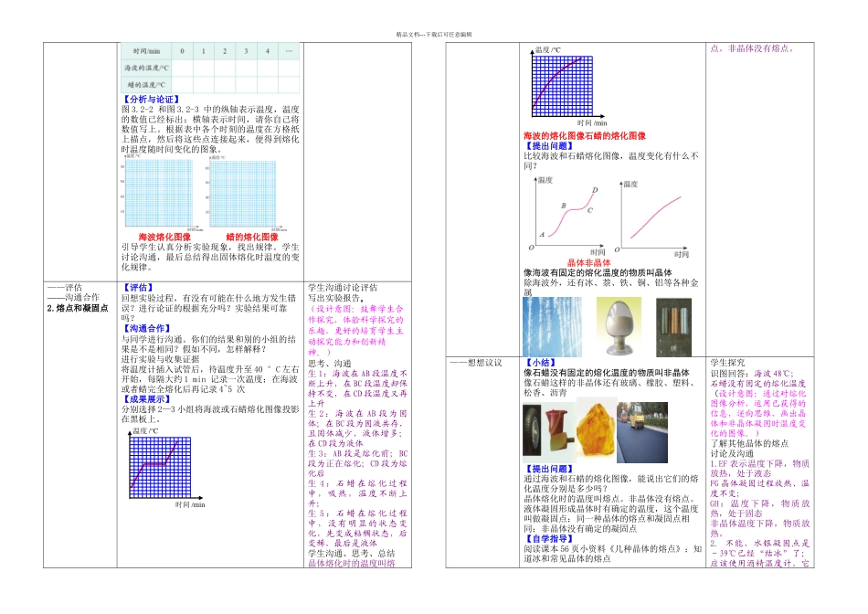Select the blue grid graph with rising curve
The height and width of the screenshot is (614, 868).
coord(567,86)
